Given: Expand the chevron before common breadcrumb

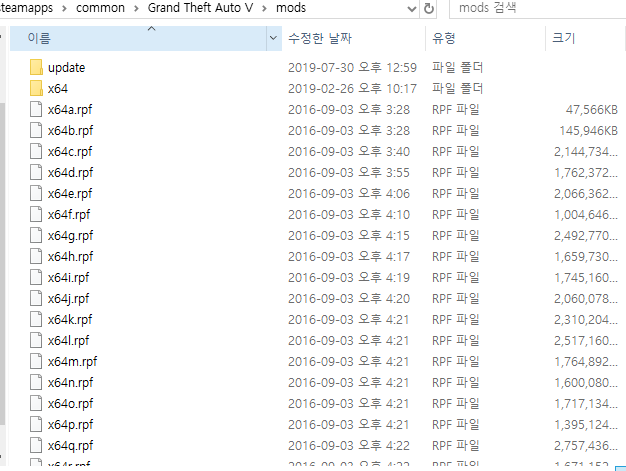Looking at the screenshot, I should click(x=64, y=8).
